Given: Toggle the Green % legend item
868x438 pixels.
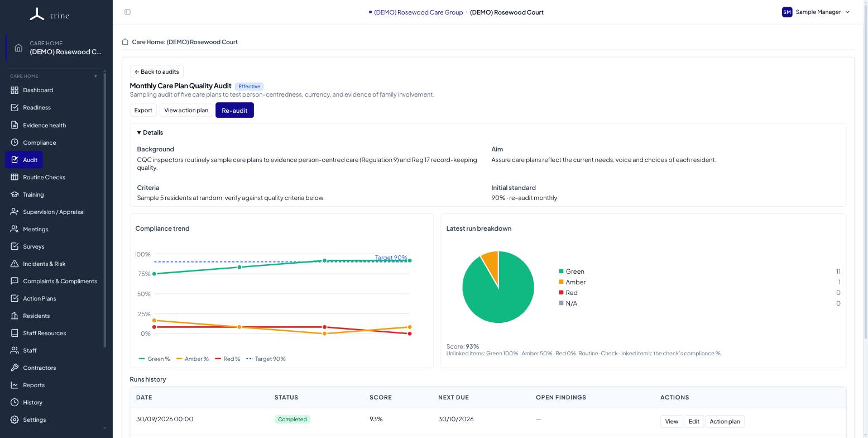Looking at the screenshot, I should [x=155, y=359].
